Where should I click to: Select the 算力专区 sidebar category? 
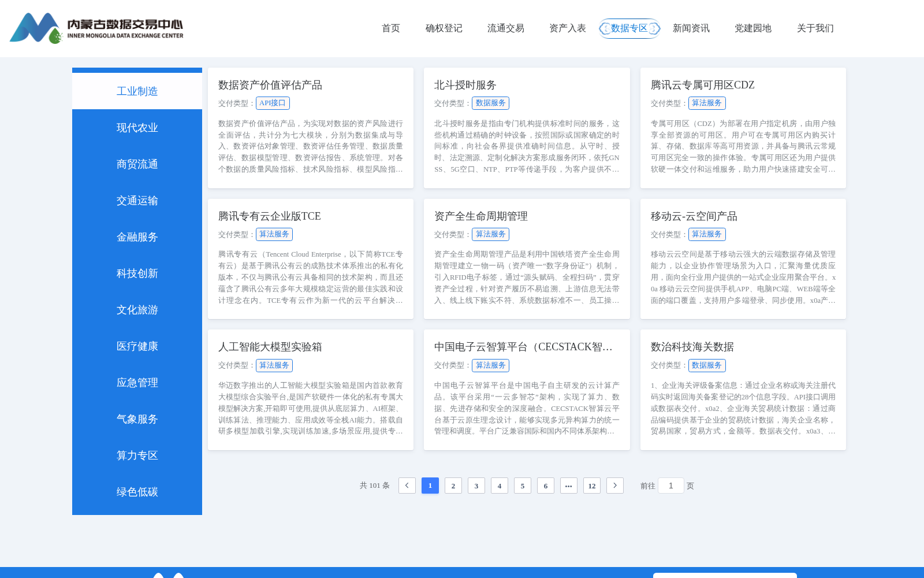tap(137, 455)
